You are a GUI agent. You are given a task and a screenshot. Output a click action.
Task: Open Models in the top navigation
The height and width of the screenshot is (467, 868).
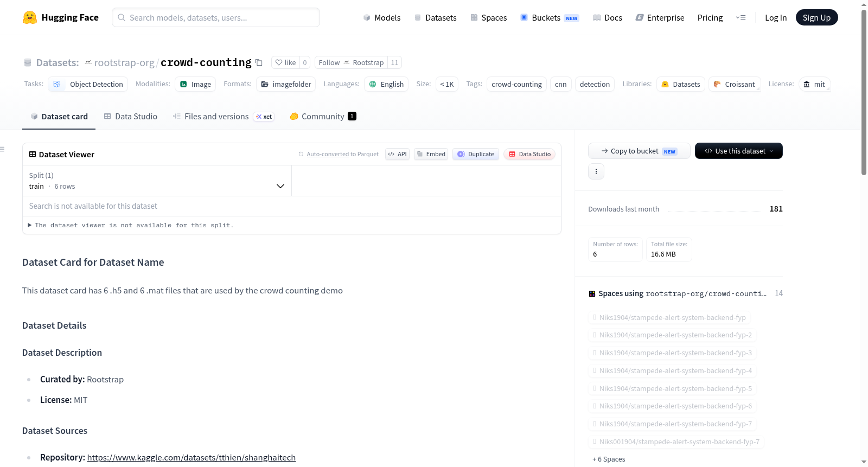tap(382, 17)
